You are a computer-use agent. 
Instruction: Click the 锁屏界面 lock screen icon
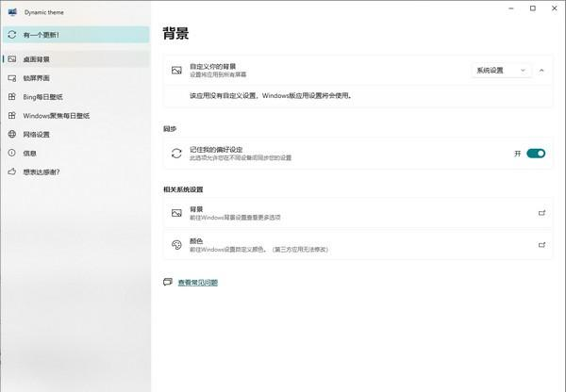click(12, 78)
